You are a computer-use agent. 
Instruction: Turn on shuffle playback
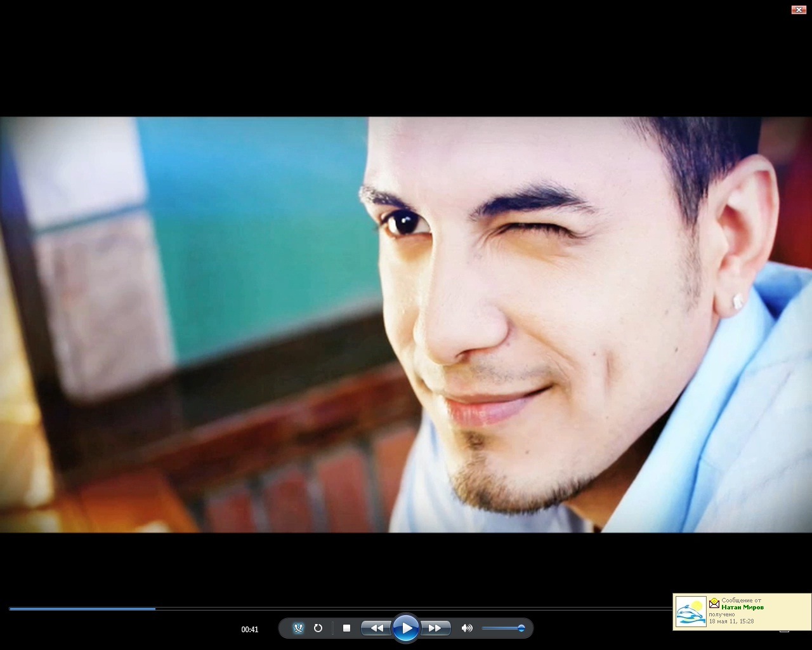click(x=299, y=628)
